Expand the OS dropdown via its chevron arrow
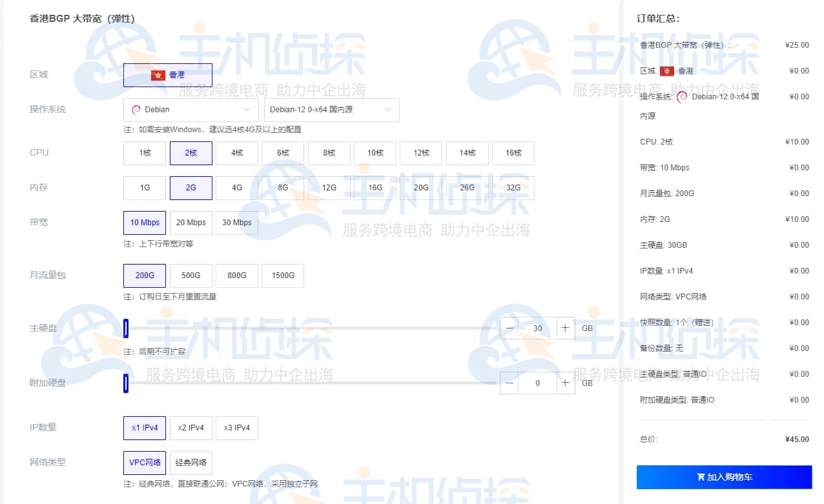The image size is (824, 504). point(245,109)
